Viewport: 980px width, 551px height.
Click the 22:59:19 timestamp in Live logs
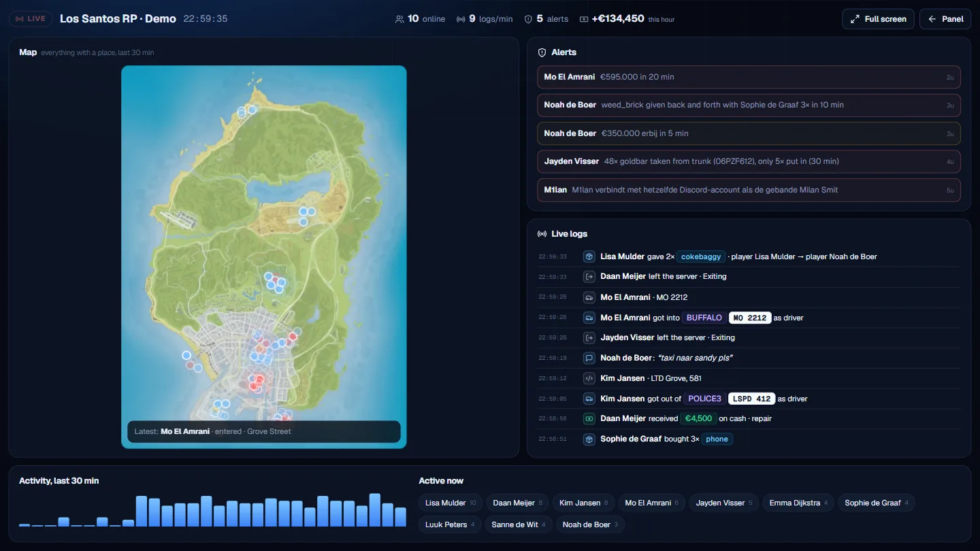[x=553, y=358]
